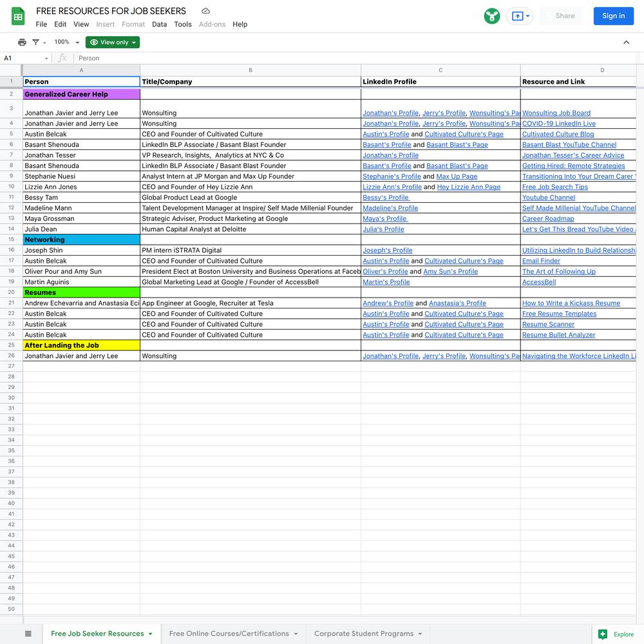Open the Edit menu
This screenshot has height=644, width=644.
click(60, 24)
